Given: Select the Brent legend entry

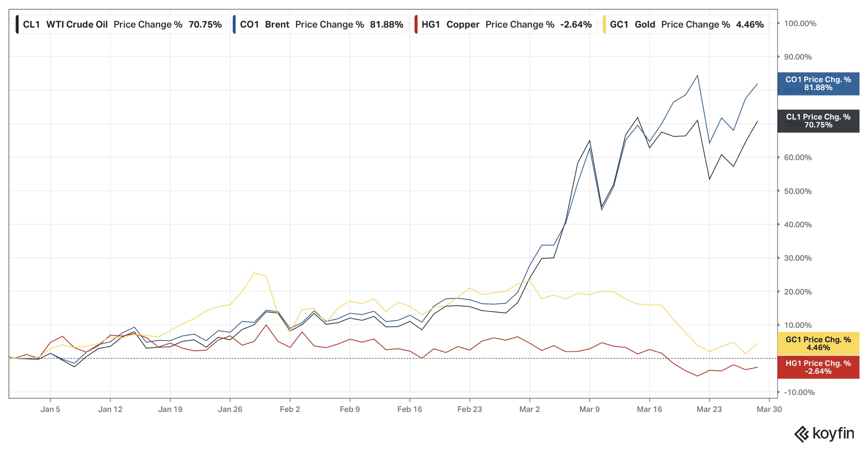Looking at the screenshot, I should [277, 25].
